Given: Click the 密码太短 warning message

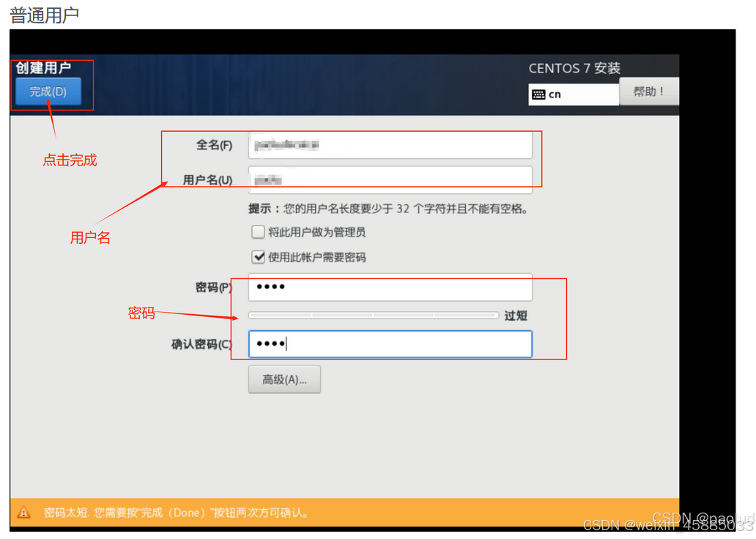Looking at the screenshot, I should pyautogui.click(x=176, y=513).
